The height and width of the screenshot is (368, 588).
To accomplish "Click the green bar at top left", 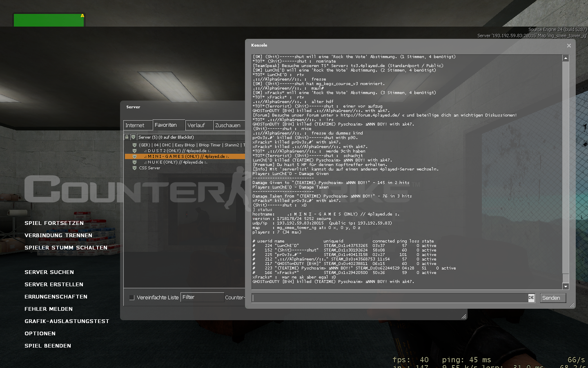I will (x=49, y=20).
